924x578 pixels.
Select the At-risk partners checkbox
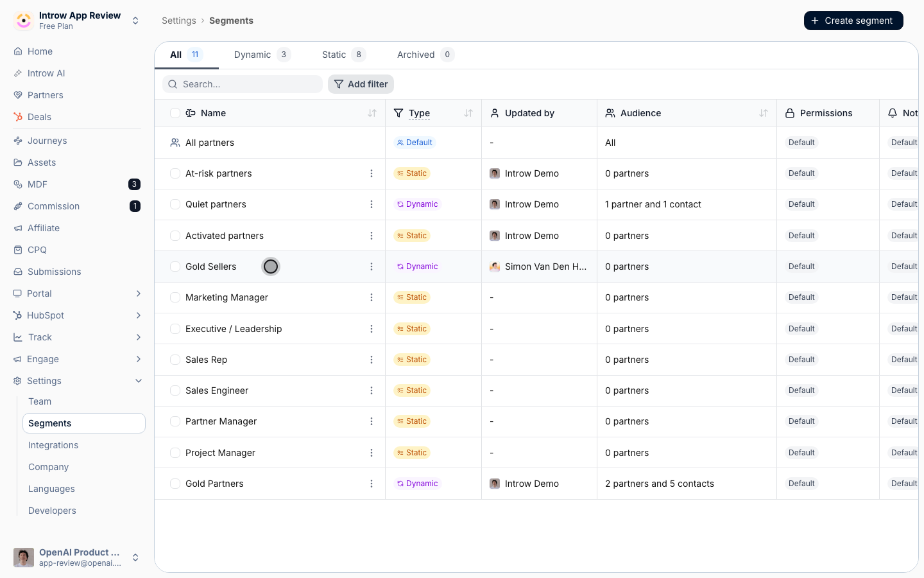(x=175, y=173)
